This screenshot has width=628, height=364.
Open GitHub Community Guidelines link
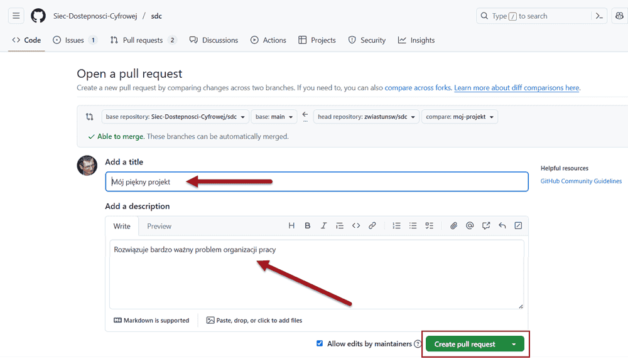pyautogui.click(x=581, y=181)
